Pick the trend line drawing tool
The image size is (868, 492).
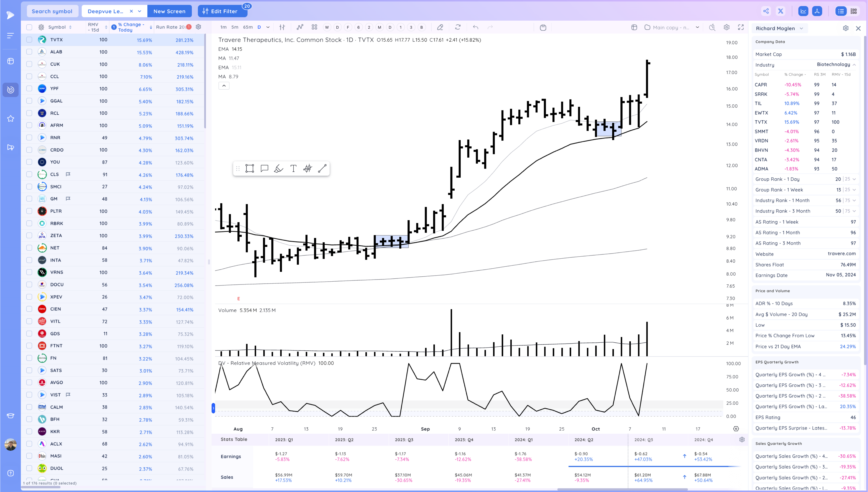[x=322, y=168]
